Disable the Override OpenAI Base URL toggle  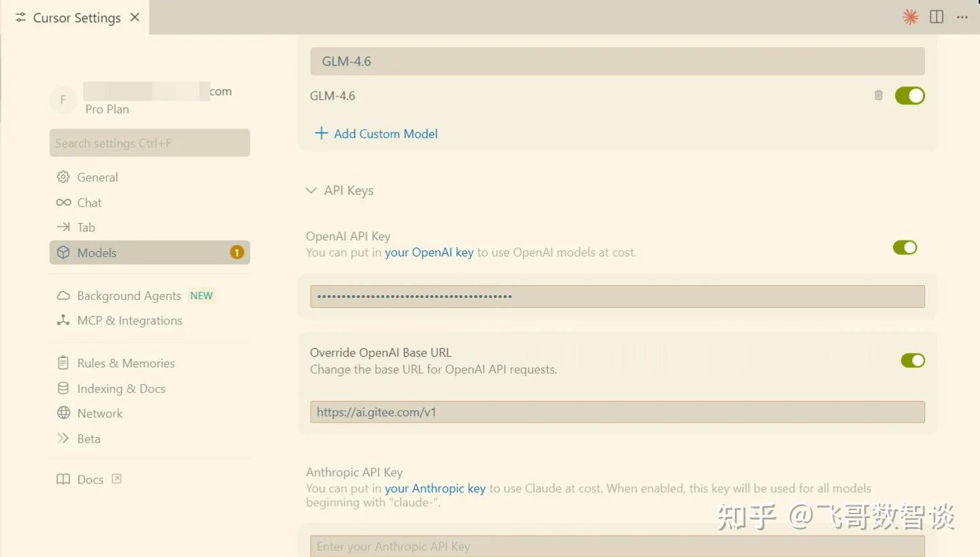click(913, 360)
